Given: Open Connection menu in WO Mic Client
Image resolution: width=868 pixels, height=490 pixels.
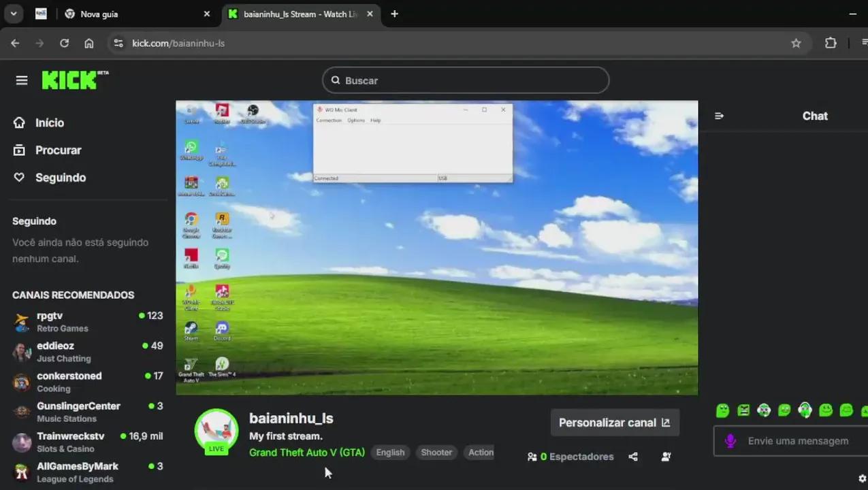Looking at the screenshot, I should point(329,120).
